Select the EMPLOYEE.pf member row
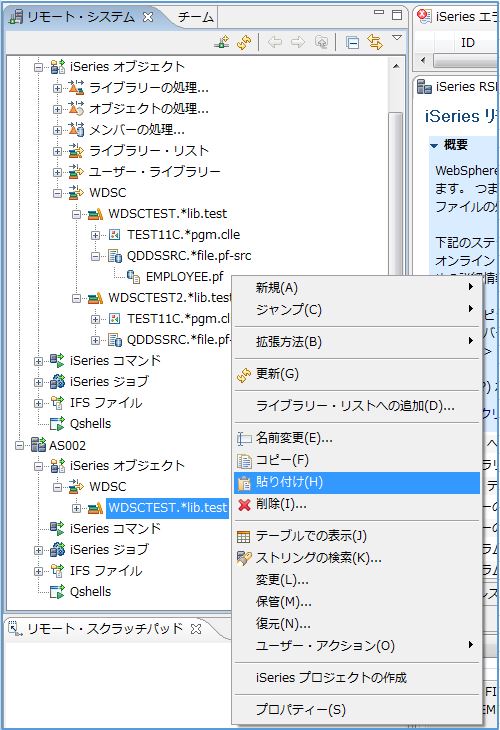Screen dimensions: 500x730 pyautogui.click(x=184, y=277)
